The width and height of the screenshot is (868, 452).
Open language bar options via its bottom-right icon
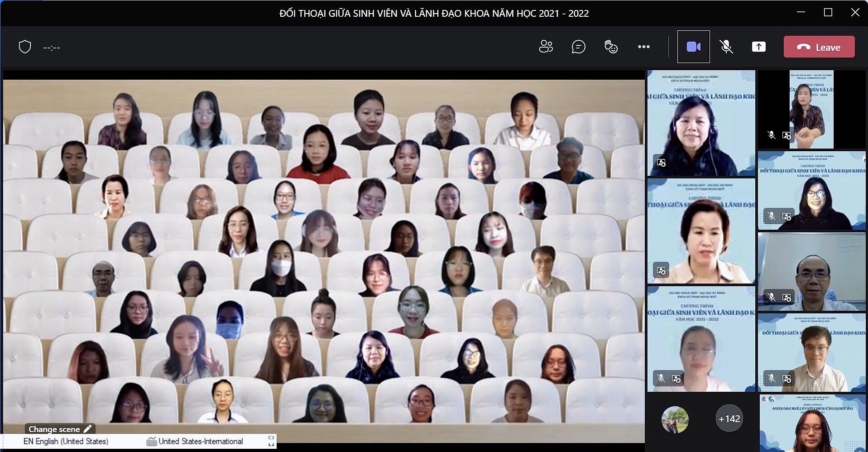(271, 445)
